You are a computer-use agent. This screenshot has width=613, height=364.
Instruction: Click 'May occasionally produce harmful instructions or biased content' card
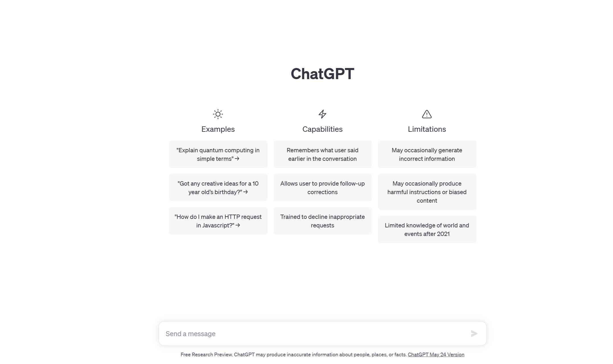click(x=427, y=192)
